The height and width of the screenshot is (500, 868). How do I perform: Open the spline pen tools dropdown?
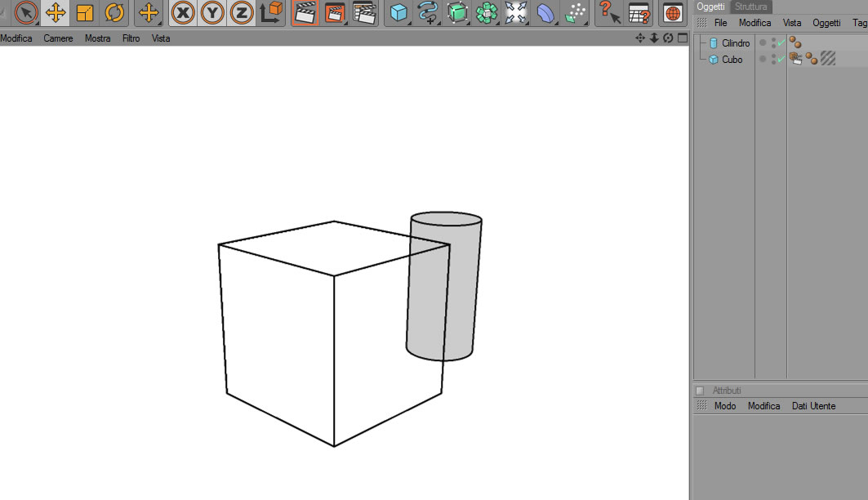428,13
